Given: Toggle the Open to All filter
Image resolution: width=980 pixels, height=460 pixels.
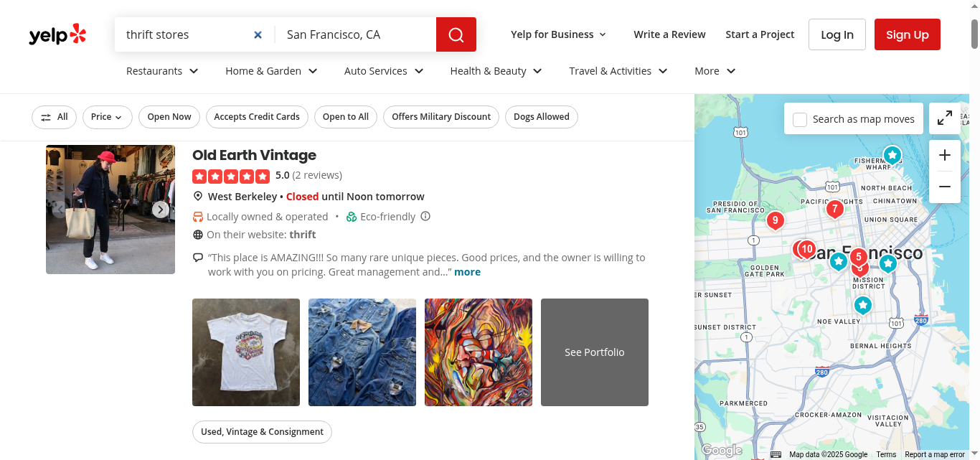Looking at the screenshot, I should click(x=346, y=117).
